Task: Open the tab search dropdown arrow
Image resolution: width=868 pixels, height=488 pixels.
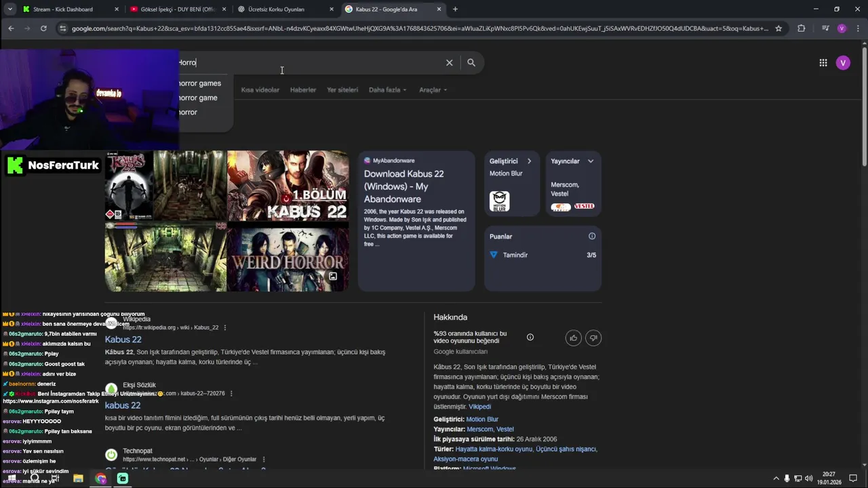Action: (9, 9)
